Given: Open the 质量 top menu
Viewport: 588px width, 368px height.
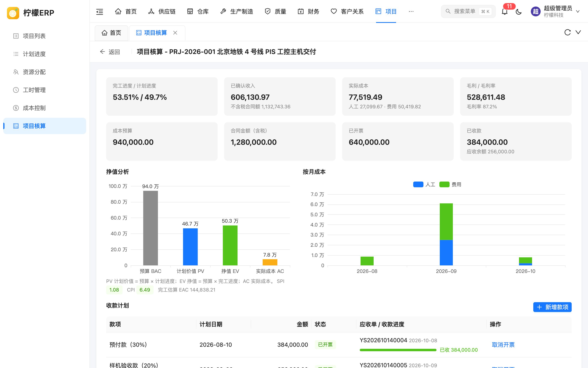Looking at the screenshot, I should 275,11.
